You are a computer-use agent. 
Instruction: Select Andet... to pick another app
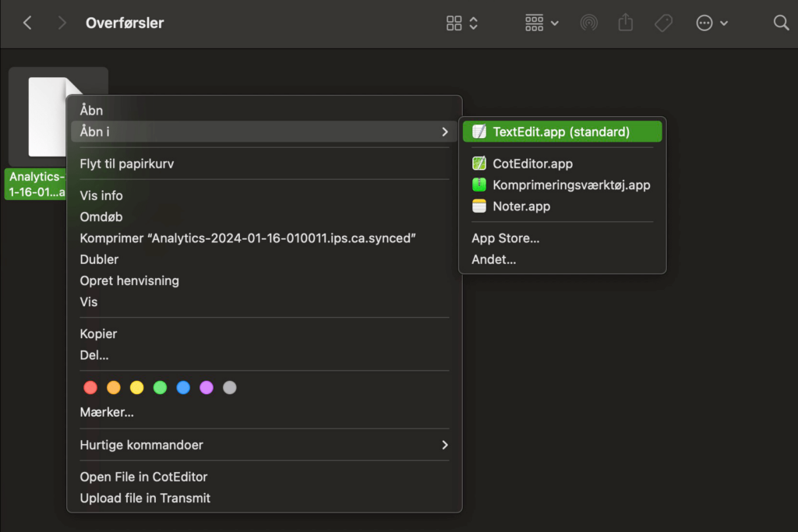click(563, 260)
